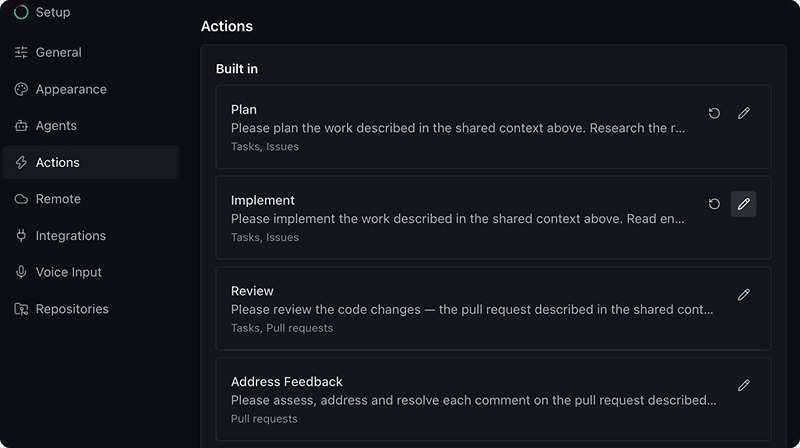This screenshot has height=448, width=800.
Task: Reset the Implement action to default
Action: click(714, 204)
